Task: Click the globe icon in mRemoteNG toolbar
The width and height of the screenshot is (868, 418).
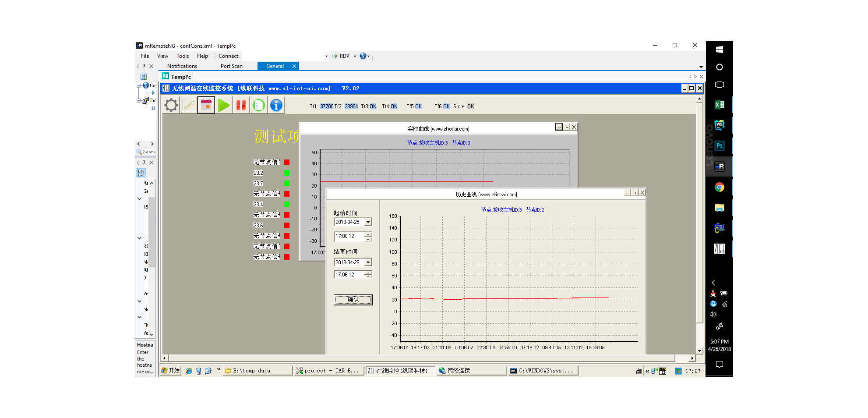Action: pyautogui.click(x=363, y=56)
